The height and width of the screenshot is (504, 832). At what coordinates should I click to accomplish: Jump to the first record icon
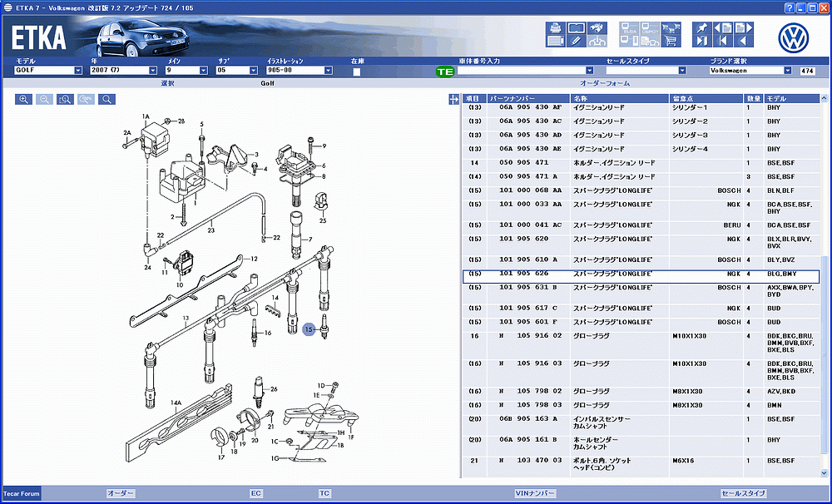(x=723, y=41)
